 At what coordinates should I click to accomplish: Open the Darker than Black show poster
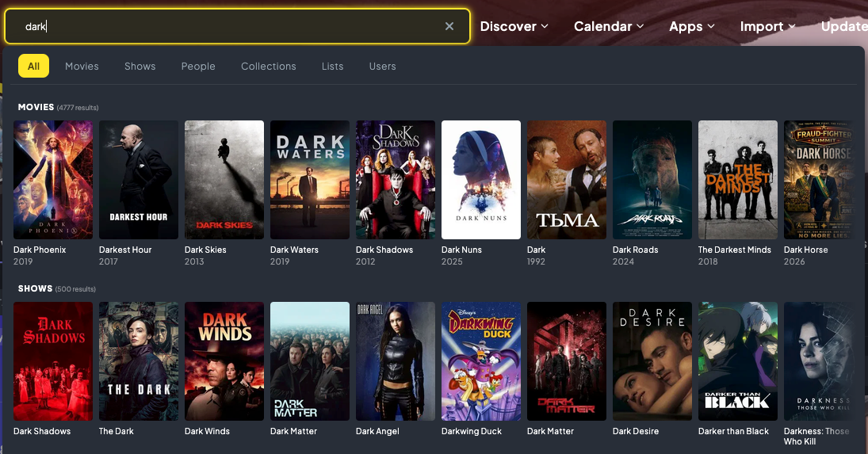(738, 361)
